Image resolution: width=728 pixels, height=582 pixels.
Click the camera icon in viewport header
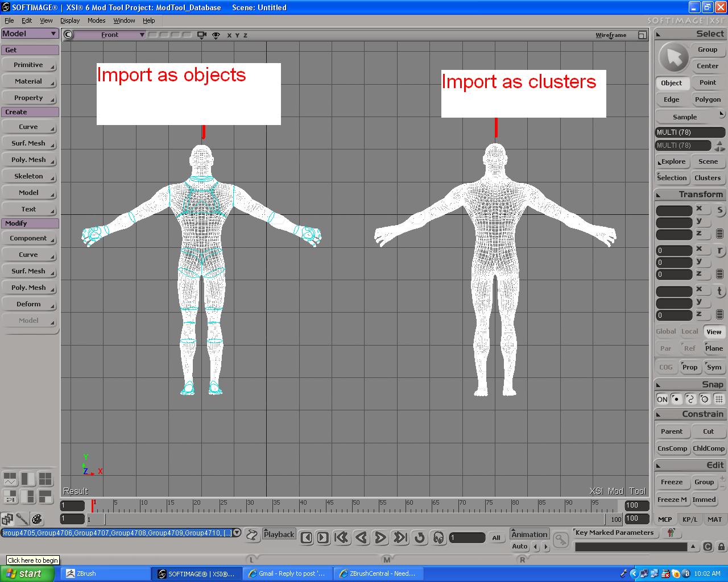(201, 35)
